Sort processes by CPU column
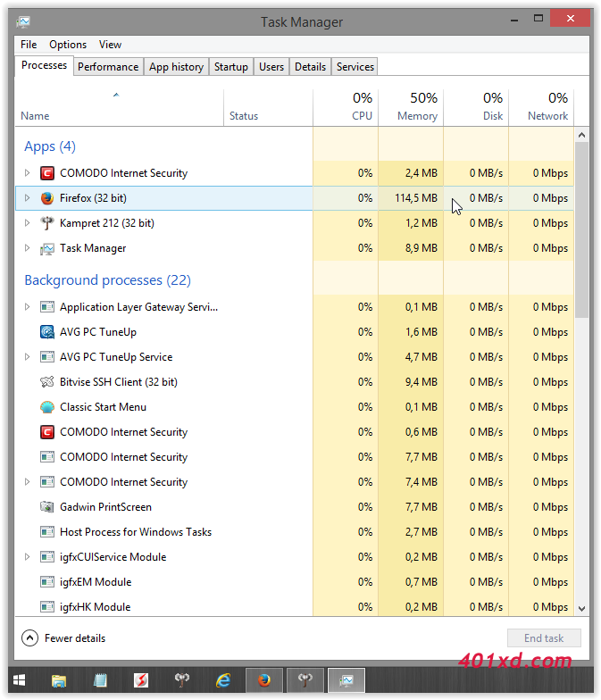Image resolution: width=601 pixels, height=700 pixels. (x=346, y=108)
